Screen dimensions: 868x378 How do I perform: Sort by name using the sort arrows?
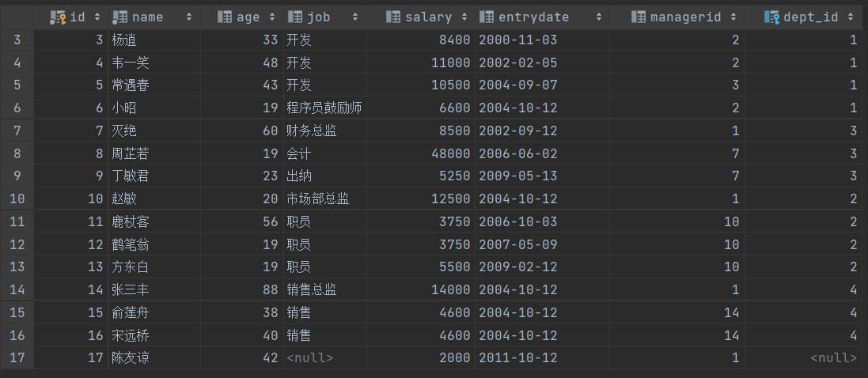pyautogui.click(x=189, y=17)
